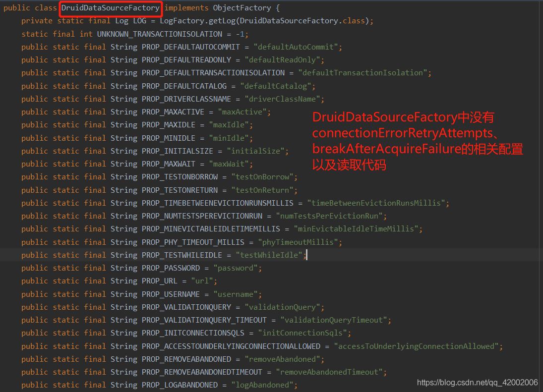The image size is (543, 392).
Task: Click PROP_INITCONNECTIONSQLS constant name
Action: click(x=193, y=333)
